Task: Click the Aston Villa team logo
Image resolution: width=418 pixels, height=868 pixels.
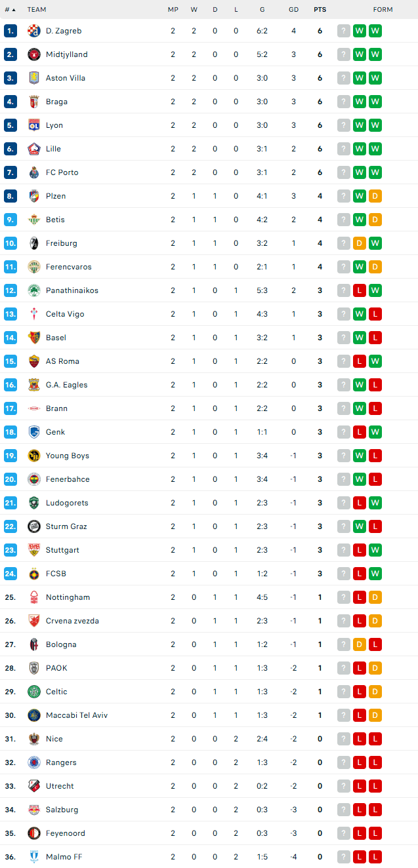Action: (x=34, y=78)
